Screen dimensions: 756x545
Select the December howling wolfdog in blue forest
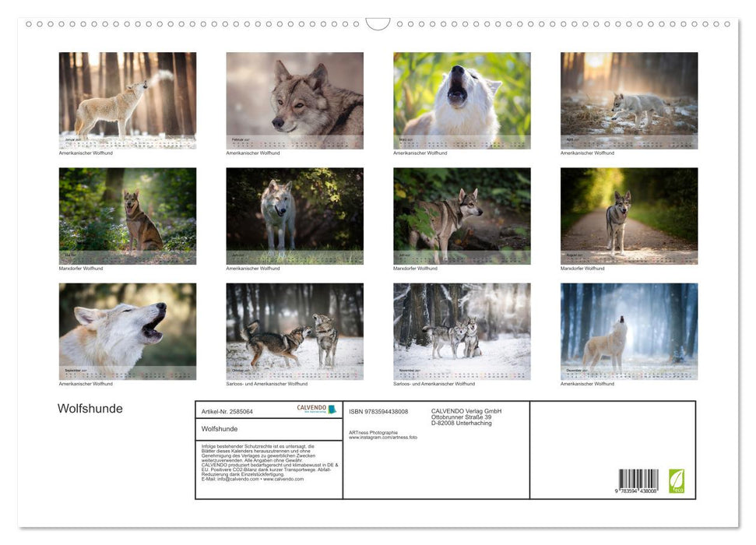[629, 332]
